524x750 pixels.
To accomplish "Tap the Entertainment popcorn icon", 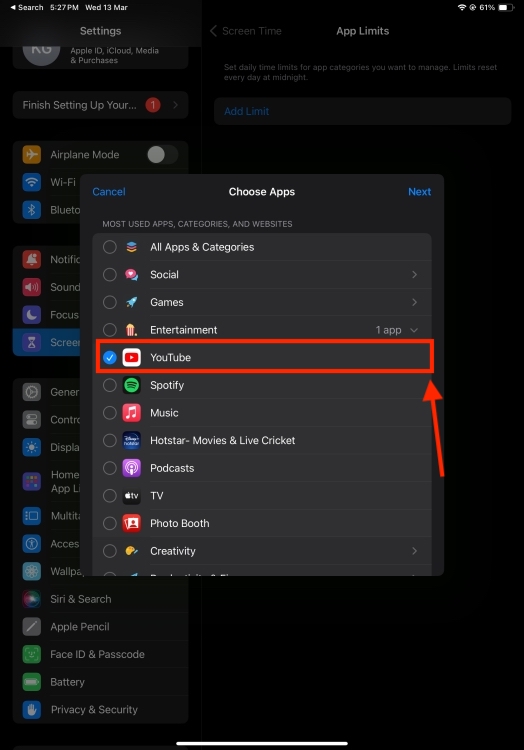I will pos(131,330).
